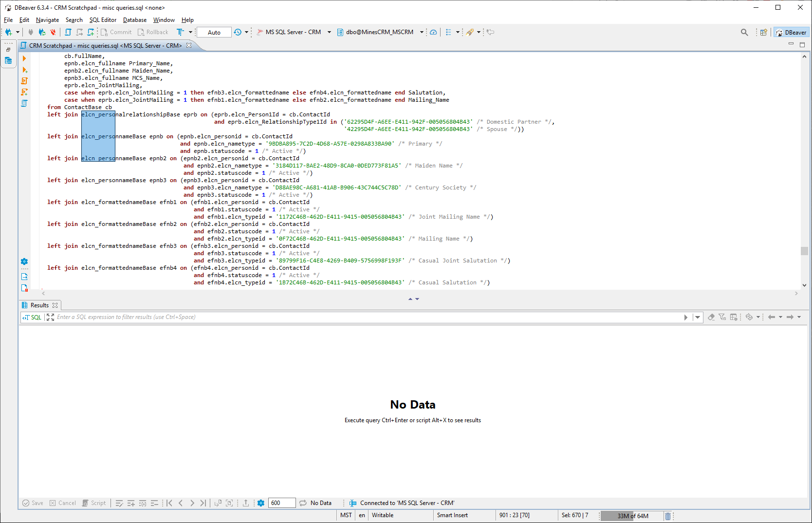Toggle maximize results panel with expand icon
This screenshot has height=523, width=812.
pos(50,317)
